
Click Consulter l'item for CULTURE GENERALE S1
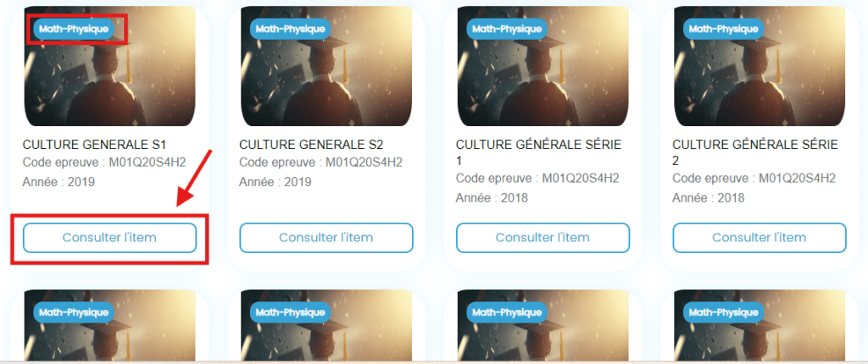[109, 238]
